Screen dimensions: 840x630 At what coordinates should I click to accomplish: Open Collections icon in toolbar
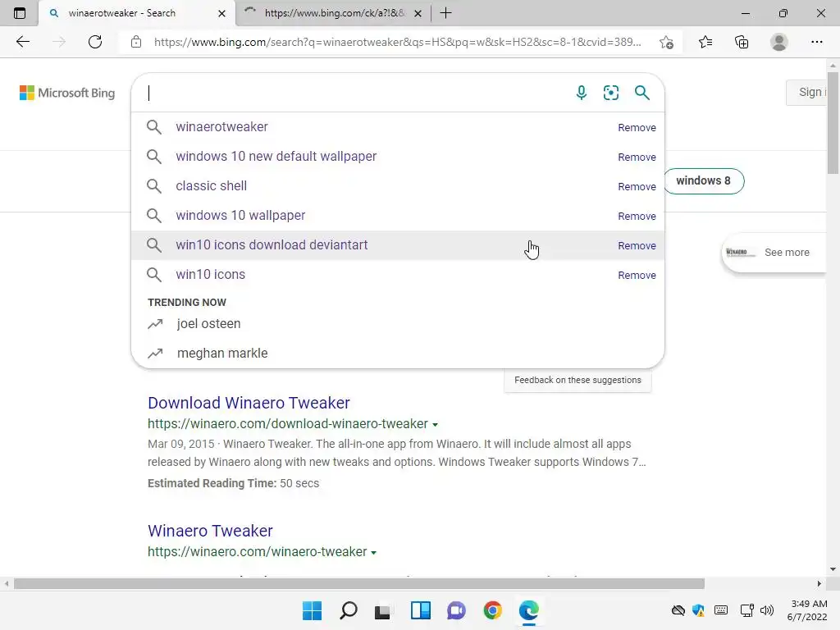[x=742, y=42]
